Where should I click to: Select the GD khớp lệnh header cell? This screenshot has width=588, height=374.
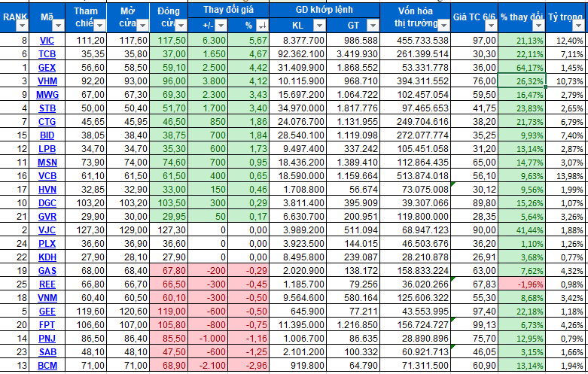tap(324, 10)
